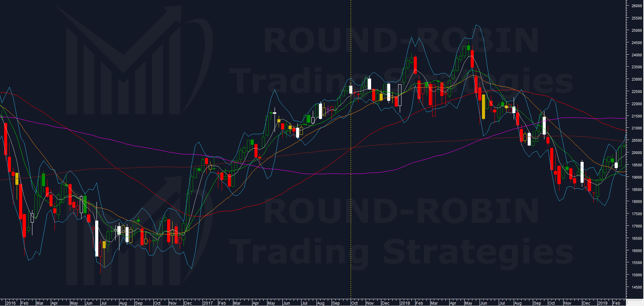This screenshot has width=644, height=306.
Task: Select the 2019 year label on time axis
Action: [x=602, y=303]
